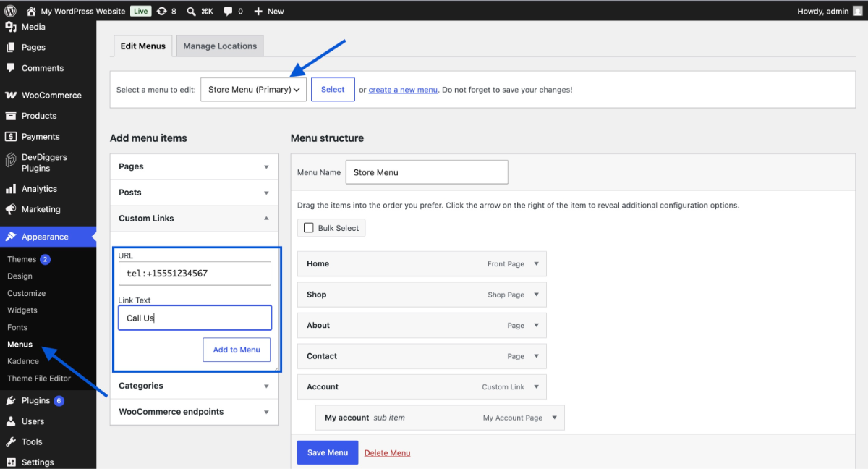Click the URL input field
This screenshot has height=469, width=868.
[x=195, y=274]
